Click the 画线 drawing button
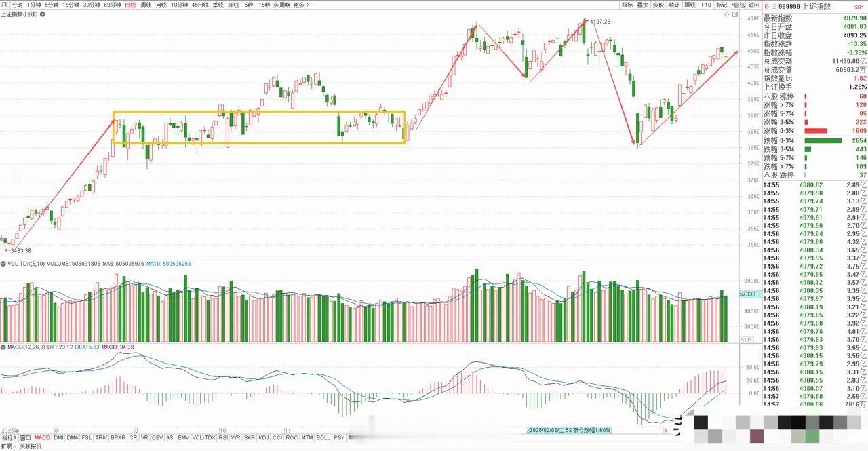868x451 pixels. click(x=690, y=5)
